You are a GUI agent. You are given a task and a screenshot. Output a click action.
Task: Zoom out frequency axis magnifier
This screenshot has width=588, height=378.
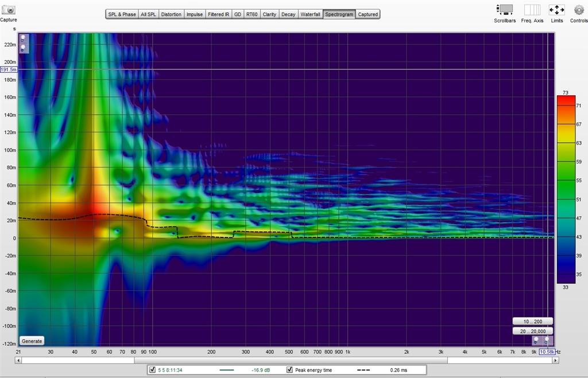[x=536, y=340]
